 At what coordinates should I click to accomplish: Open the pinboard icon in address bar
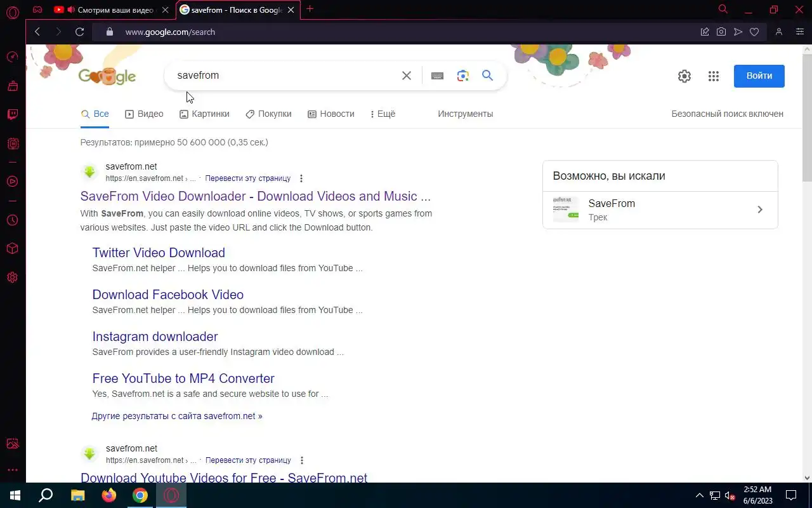pos(705,32)
